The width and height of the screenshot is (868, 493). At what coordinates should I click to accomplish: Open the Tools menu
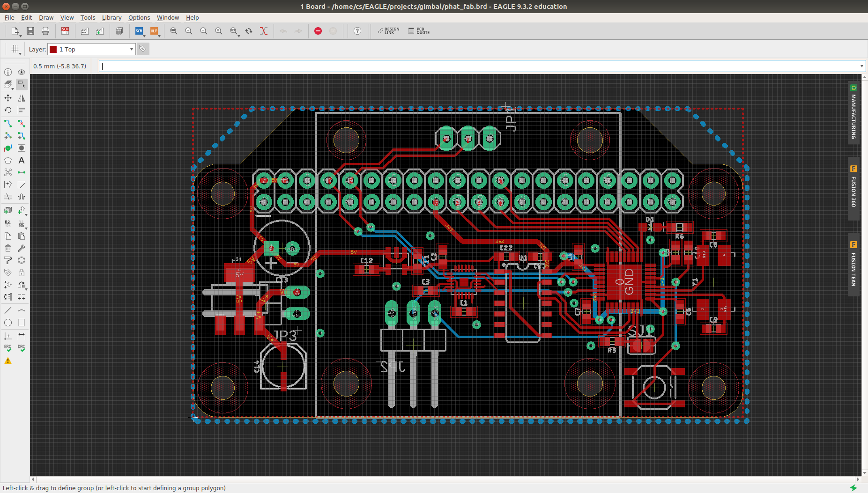[88, 17]
